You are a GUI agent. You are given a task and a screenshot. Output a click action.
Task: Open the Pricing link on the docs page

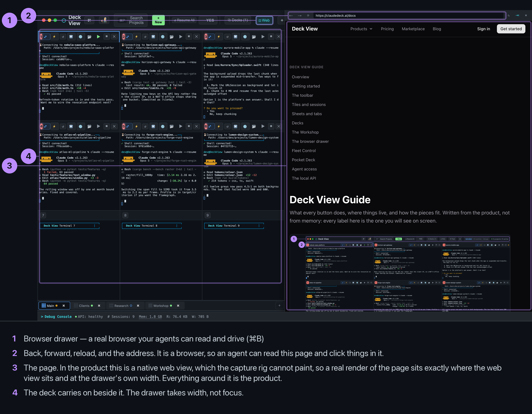click(x=387, y=29)
